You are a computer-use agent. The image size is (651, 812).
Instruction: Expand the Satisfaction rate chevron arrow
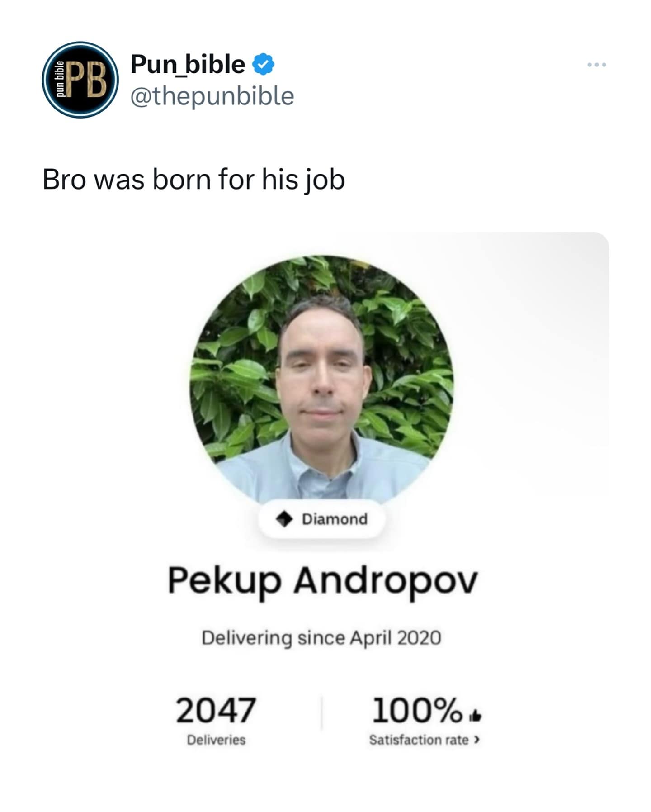pos(476,740)
